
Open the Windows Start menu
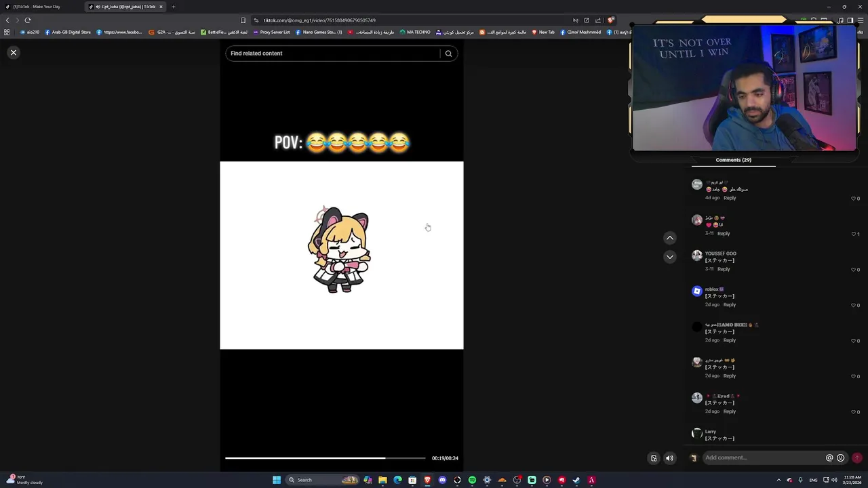(277, 480)
